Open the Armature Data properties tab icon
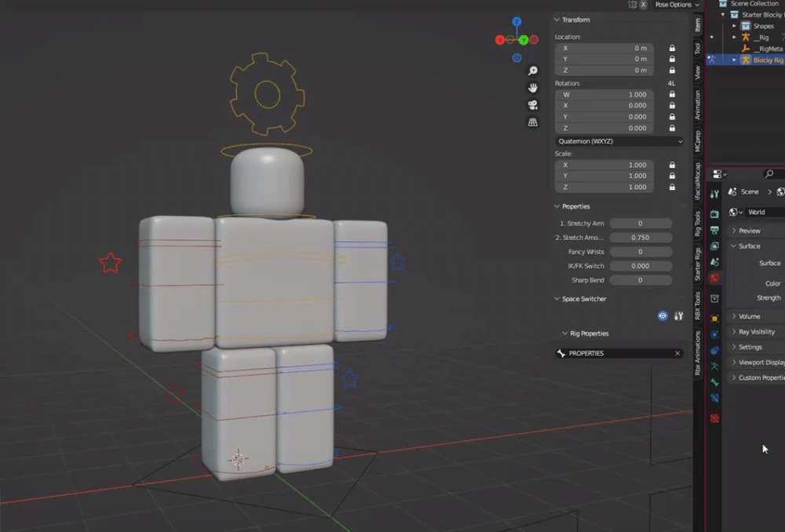This screenshot has height=532, width=785. [x=714, y=366]
